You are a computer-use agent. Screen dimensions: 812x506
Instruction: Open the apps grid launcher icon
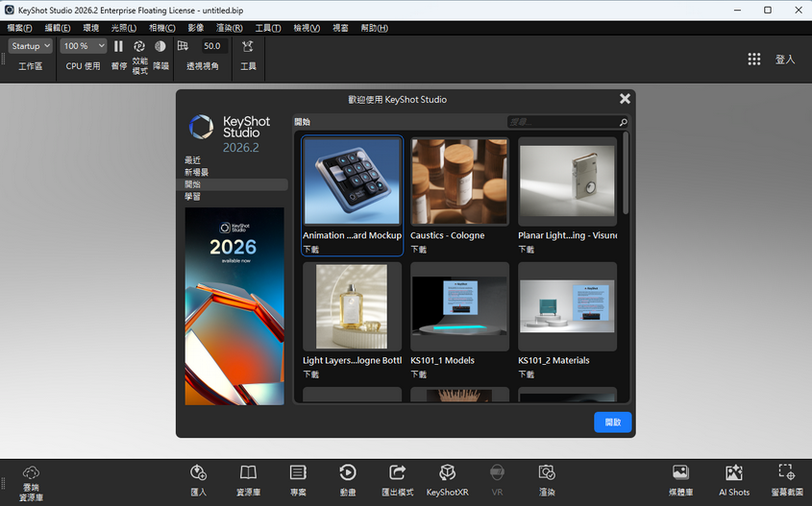(754, 59)
